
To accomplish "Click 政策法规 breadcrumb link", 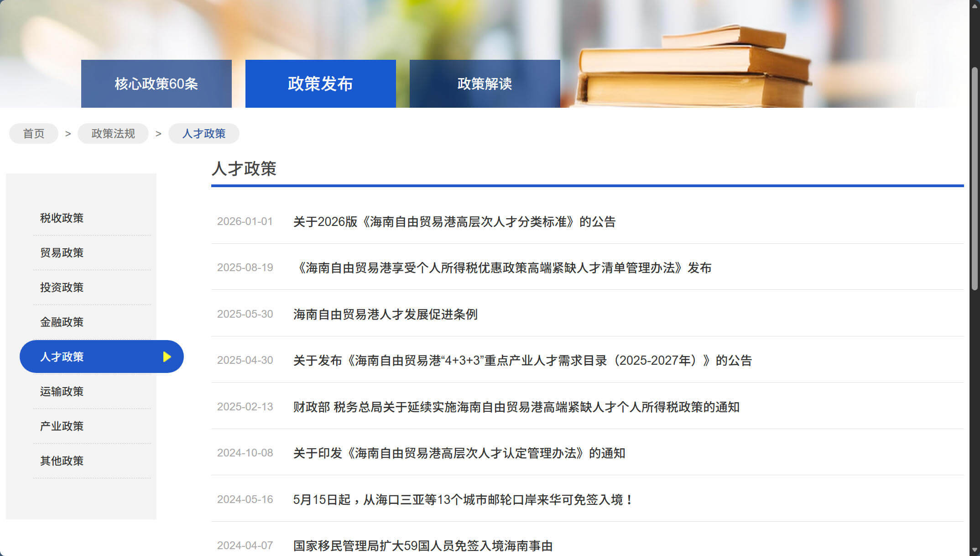I will (113, 134).
